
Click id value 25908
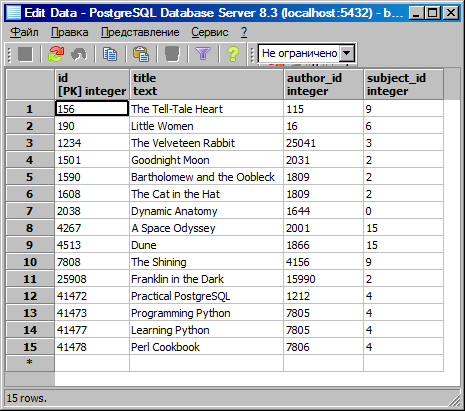[92, 279]
